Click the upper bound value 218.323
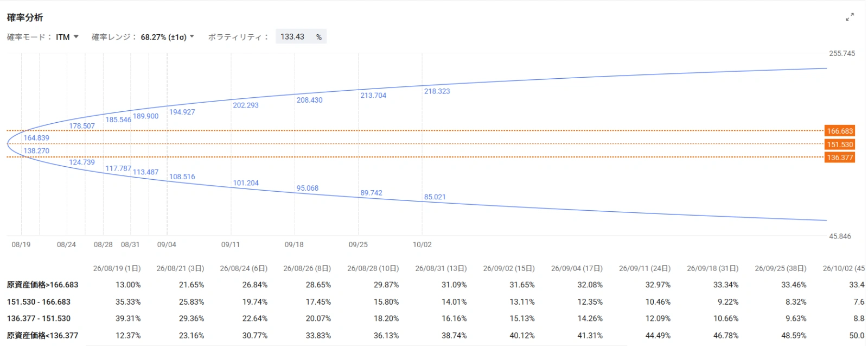Screen dimensions: 868x346 (437, 91)
